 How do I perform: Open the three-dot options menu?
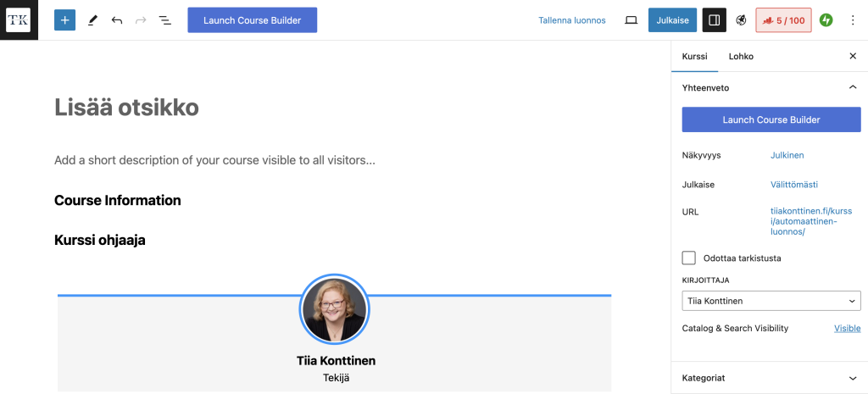(852, 19)
